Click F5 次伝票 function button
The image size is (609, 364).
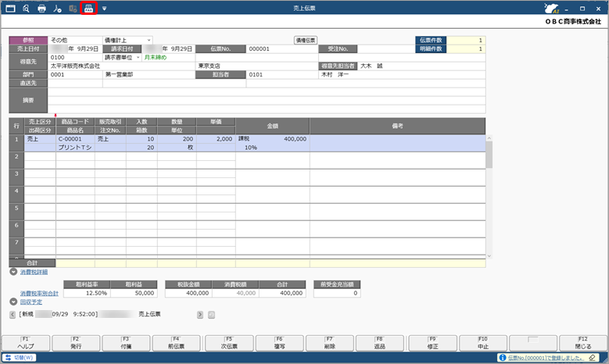(229, 343)
